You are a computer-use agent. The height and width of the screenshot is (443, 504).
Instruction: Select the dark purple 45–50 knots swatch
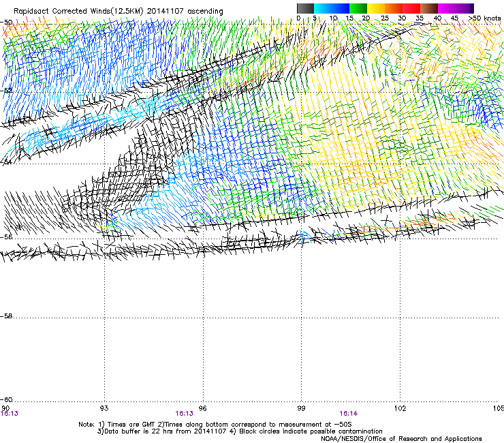pos(464,8)
